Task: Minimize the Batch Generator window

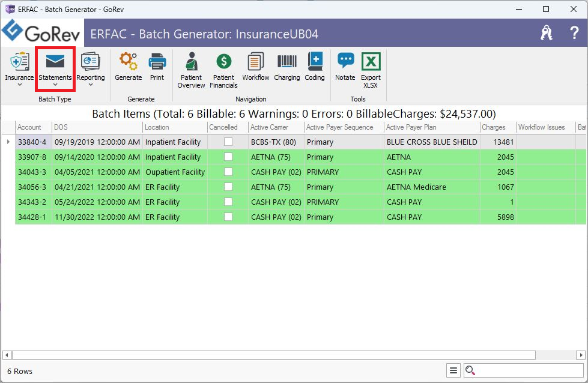Action: point(519,9)
